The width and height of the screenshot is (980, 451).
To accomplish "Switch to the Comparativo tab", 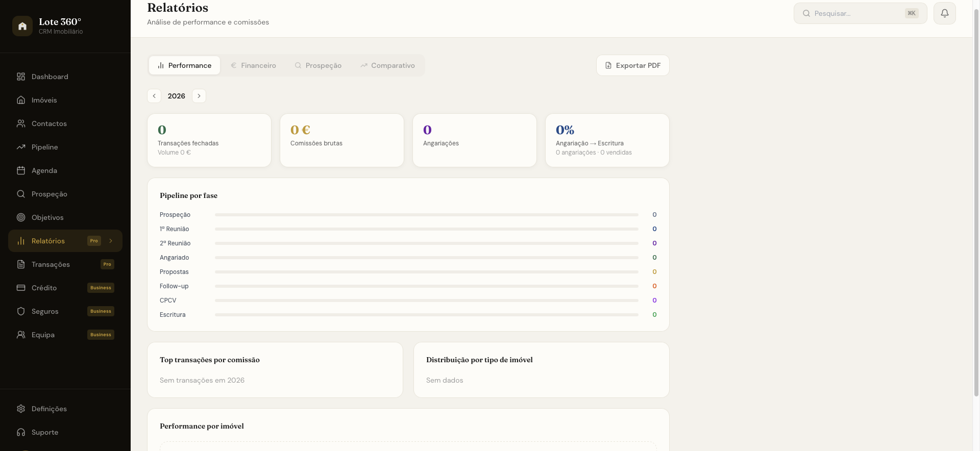I will pos(387,65).
